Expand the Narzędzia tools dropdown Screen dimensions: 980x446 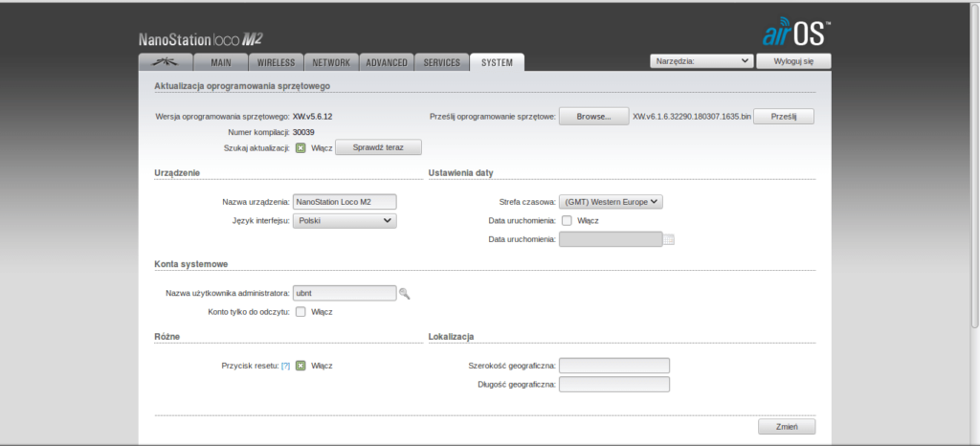tap(701, 61)
